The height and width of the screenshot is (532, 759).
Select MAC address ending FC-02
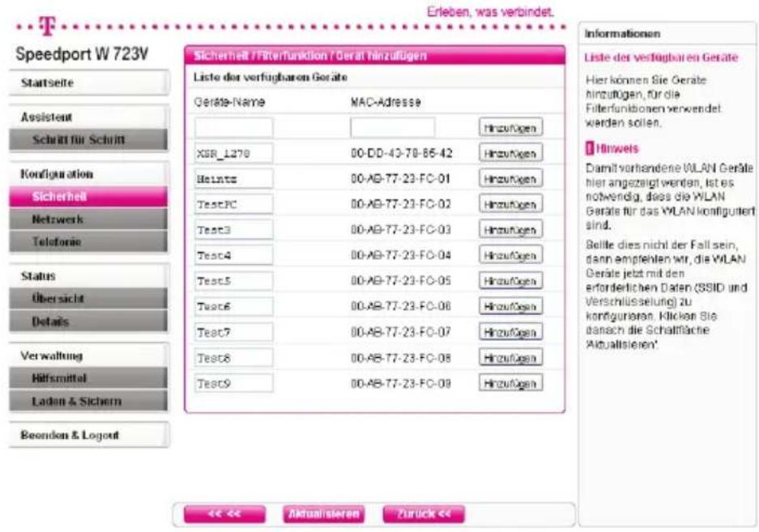(401, 204)
